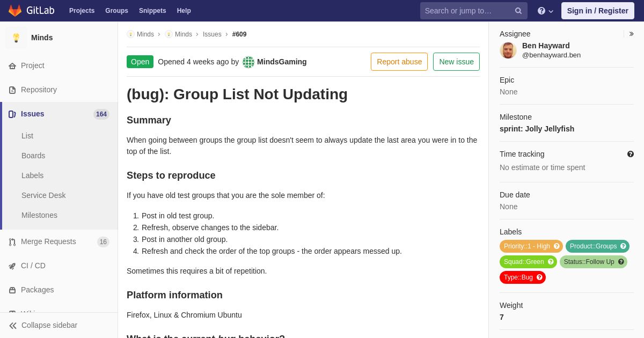Open Merge Requests sidebar icon

(x=12, y=242)
